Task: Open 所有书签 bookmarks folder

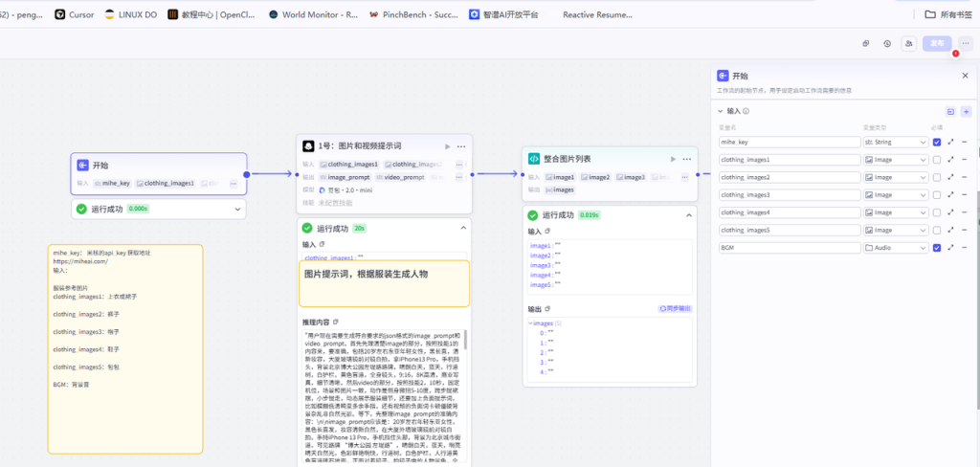Action: pyautogui.click(x=948, y=14)
